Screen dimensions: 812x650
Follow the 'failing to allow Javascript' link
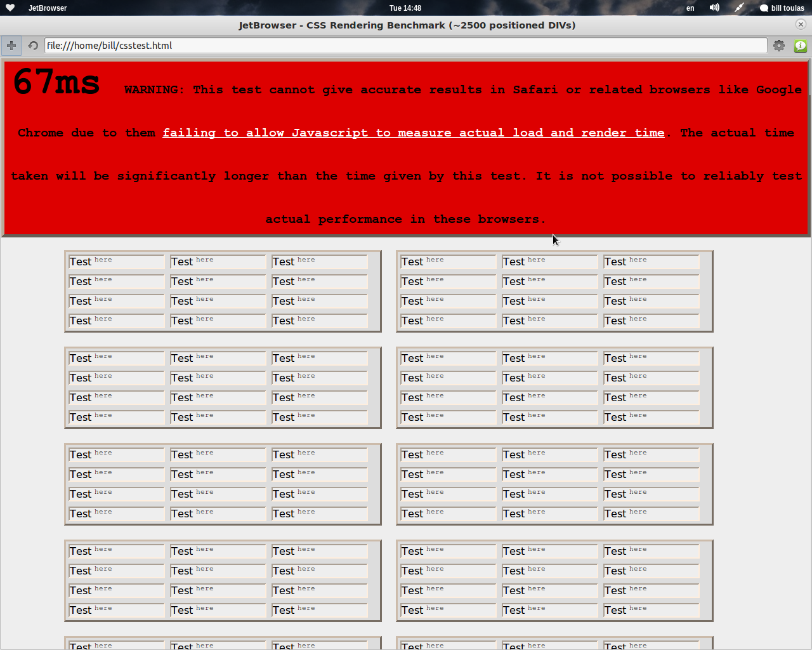[414, 133]
